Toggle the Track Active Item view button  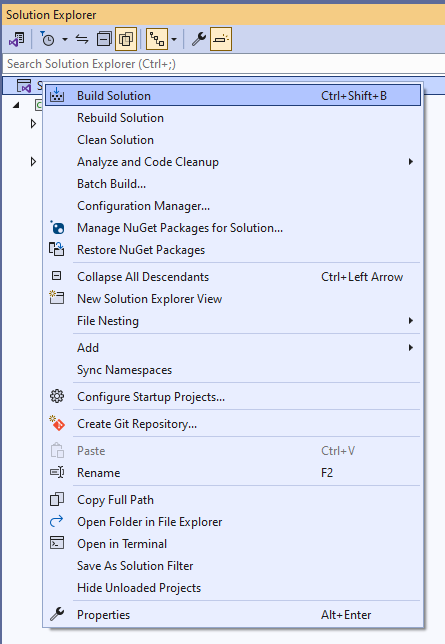[157, 39]
